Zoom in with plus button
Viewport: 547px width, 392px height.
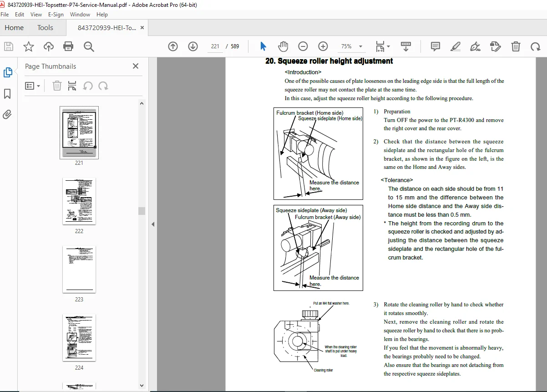click(x=323, y=46)
